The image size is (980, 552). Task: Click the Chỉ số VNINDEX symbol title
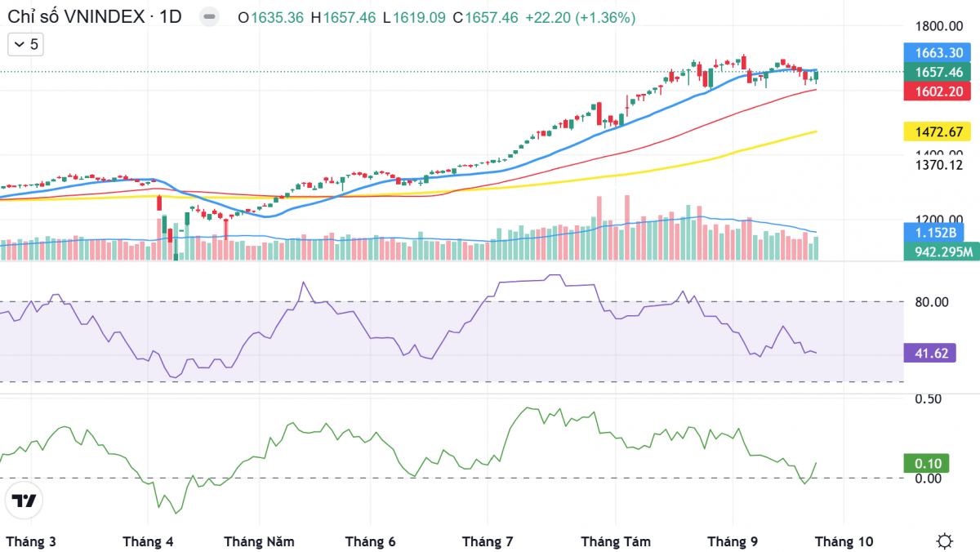pyautogui.click(x=94, y=17)
